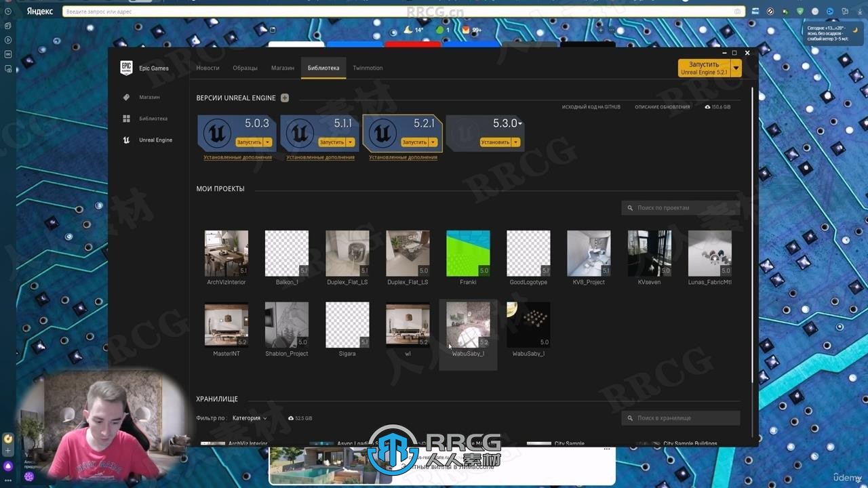
Task: Open Balkon_1 project thumbnail
Action: 287,253
